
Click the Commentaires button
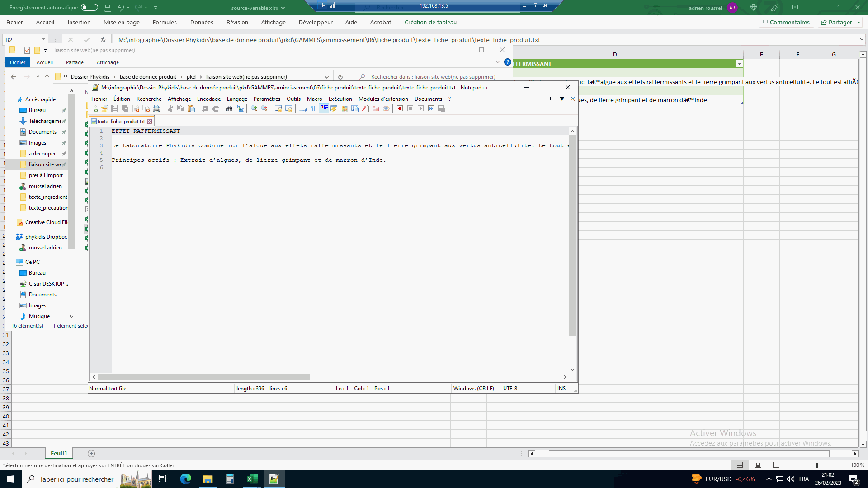(x=786, y=22)
